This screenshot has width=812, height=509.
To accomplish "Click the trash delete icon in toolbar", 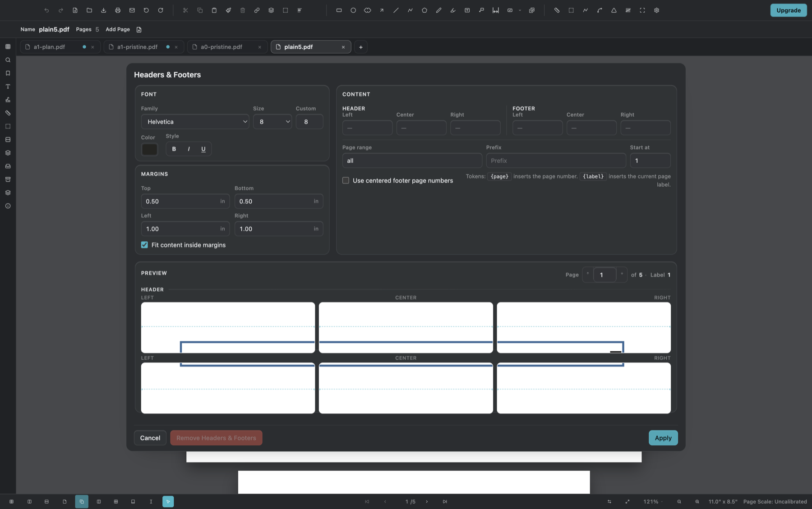I will click(x=243, y=10).
